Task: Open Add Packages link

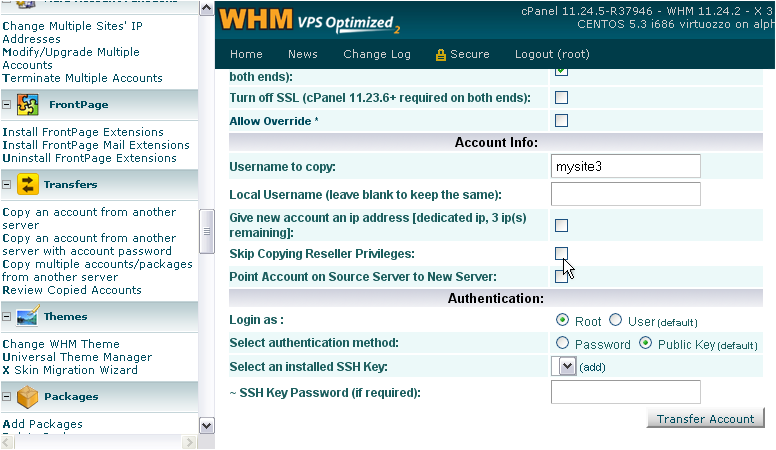Action: 43,424
